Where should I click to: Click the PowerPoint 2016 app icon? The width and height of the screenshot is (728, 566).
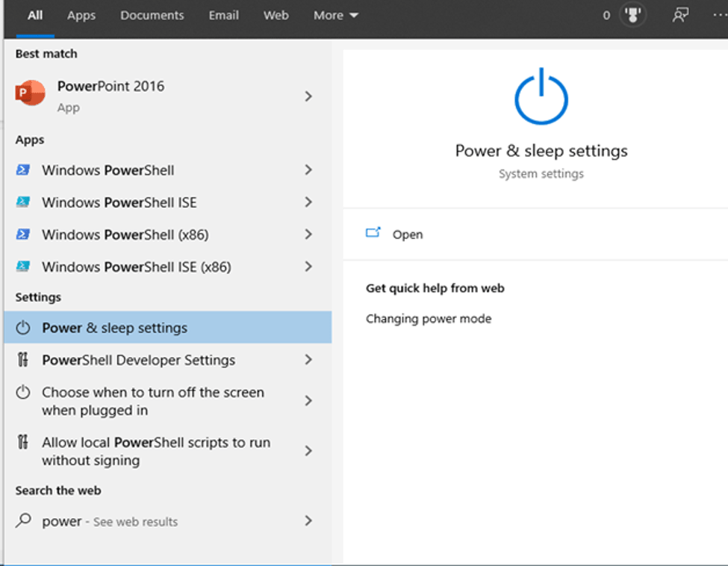30,94
